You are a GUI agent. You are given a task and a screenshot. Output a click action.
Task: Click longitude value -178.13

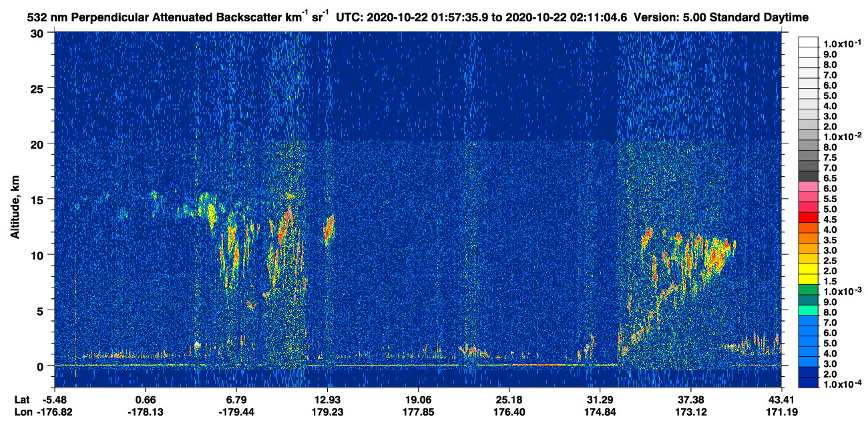click(145, 412)
